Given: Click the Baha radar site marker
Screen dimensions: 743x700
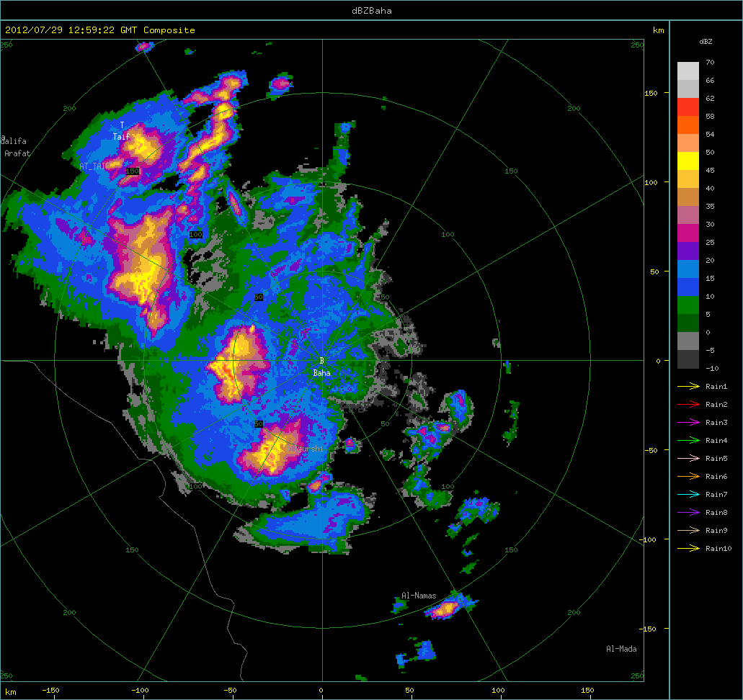Looking at the screenshot, I should coord(321,361).
